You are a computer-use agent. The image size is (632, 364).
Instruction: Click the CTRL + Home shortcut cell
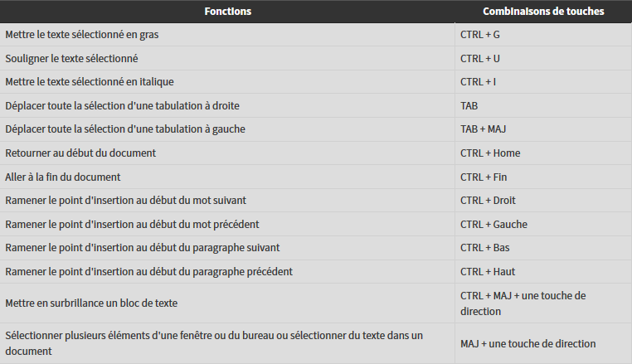pyautogui.click(x=543, y=153)
